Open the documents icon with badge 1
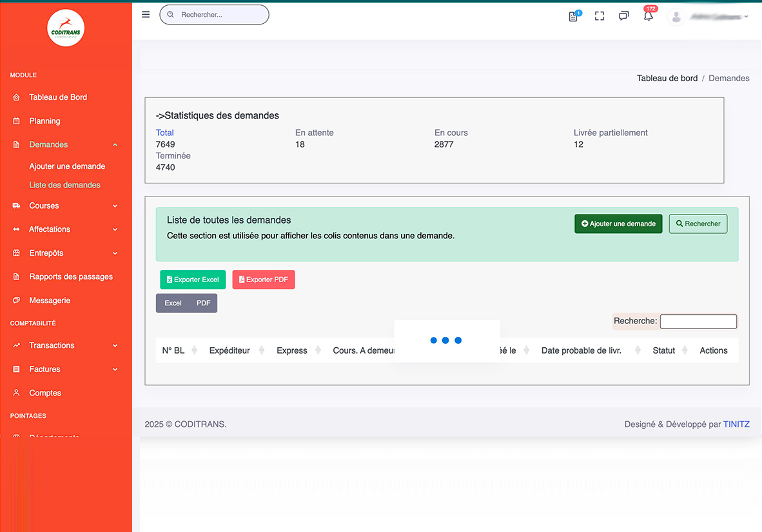The height and width of the screenshot is (532, 762). click(573, 17)
